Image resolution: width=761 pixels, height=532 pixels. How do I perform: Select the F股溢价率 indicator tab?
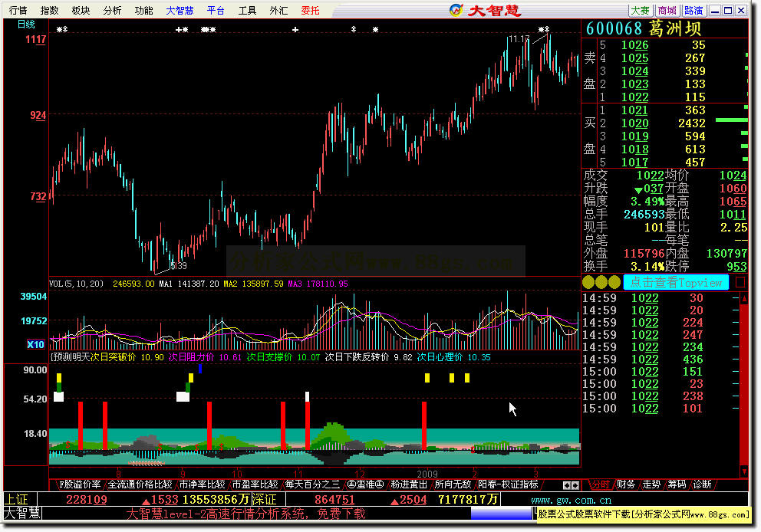coord(80,484)
